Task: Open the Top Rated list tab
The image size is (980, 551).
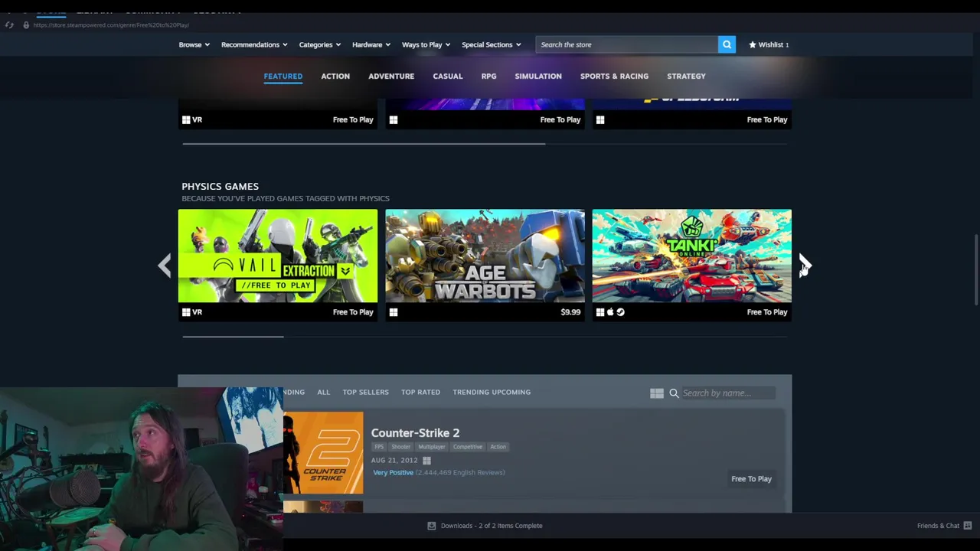Action: click(x=420, y=392)
